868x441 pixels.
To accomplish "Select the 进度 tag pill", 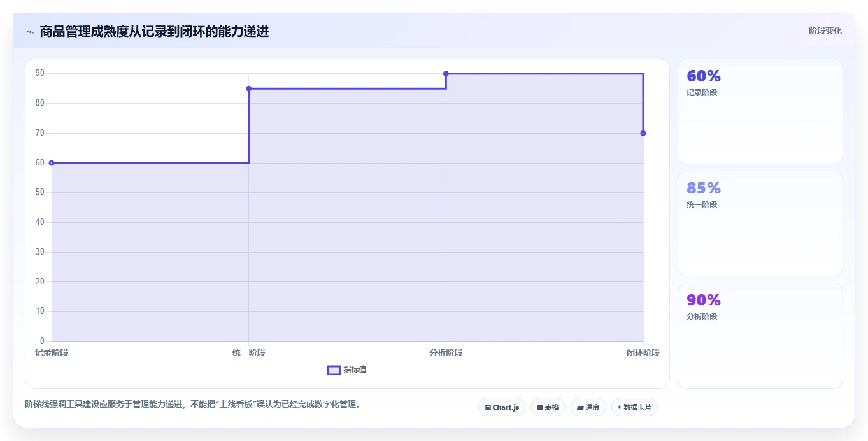I will click(x=588, y=407).
